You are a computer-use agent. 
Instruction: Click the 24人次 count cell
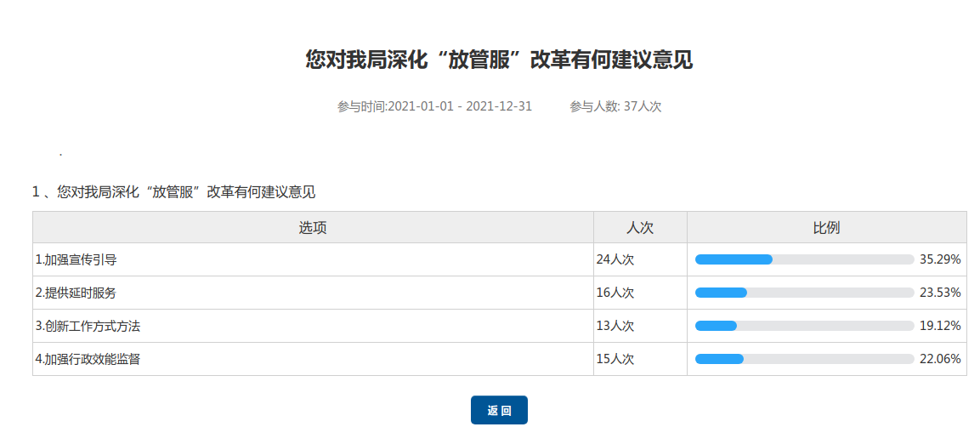coord(615,259)
